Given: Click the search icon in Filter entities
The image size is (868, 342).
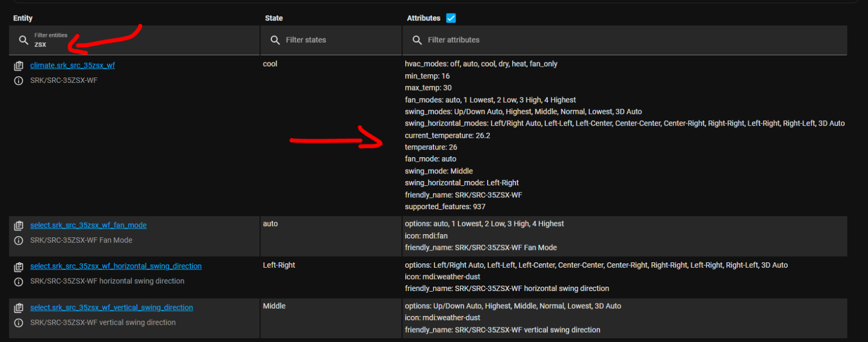Looking at the screenshot, I should click(23, 40).
